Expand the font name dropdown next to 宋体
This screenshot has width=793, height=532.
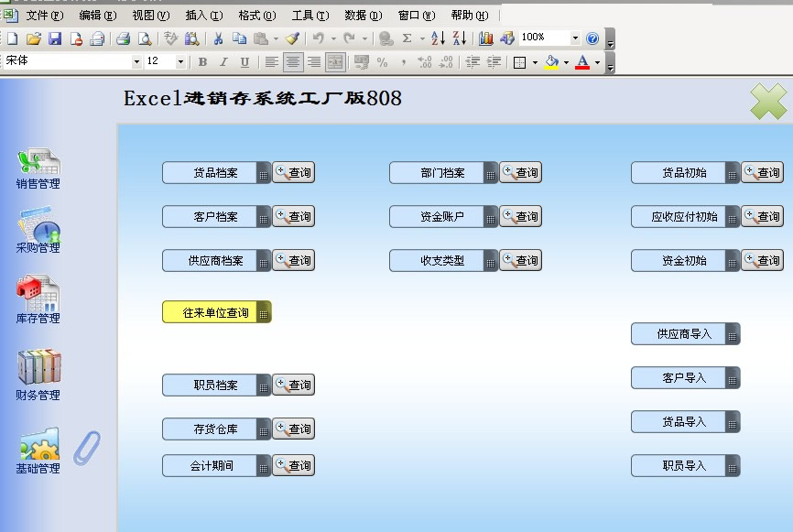click(136, 62)
